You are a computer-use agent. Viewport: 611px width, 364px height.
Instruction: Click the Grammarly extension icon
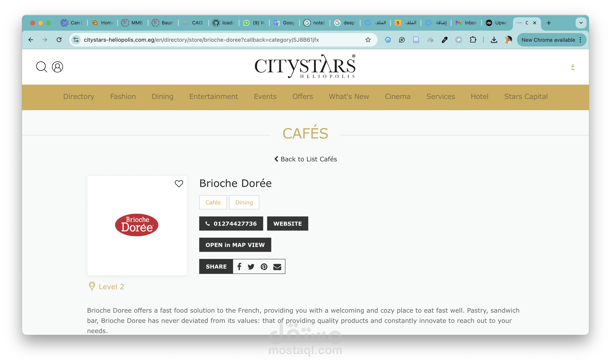[402, 40]
